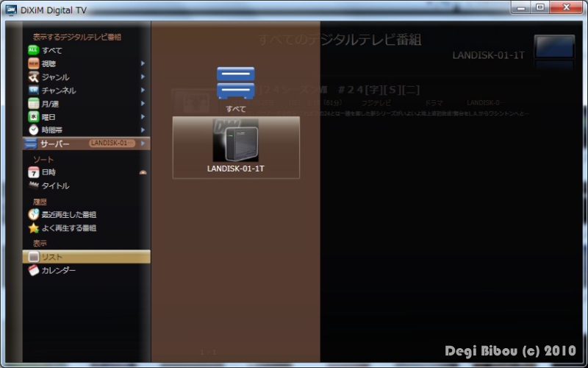
Task: Click the green 曜日 weekday icon
Action: 33,117
